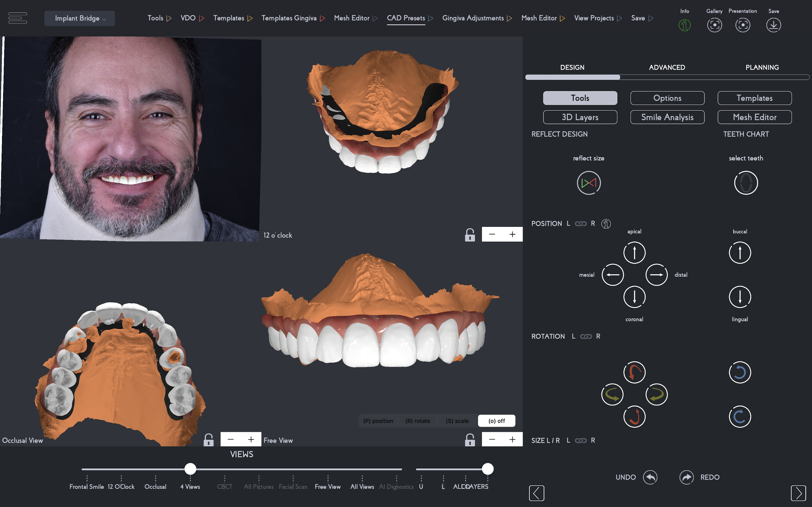Click the mesial left arrow button

click(x=612, y=275)
